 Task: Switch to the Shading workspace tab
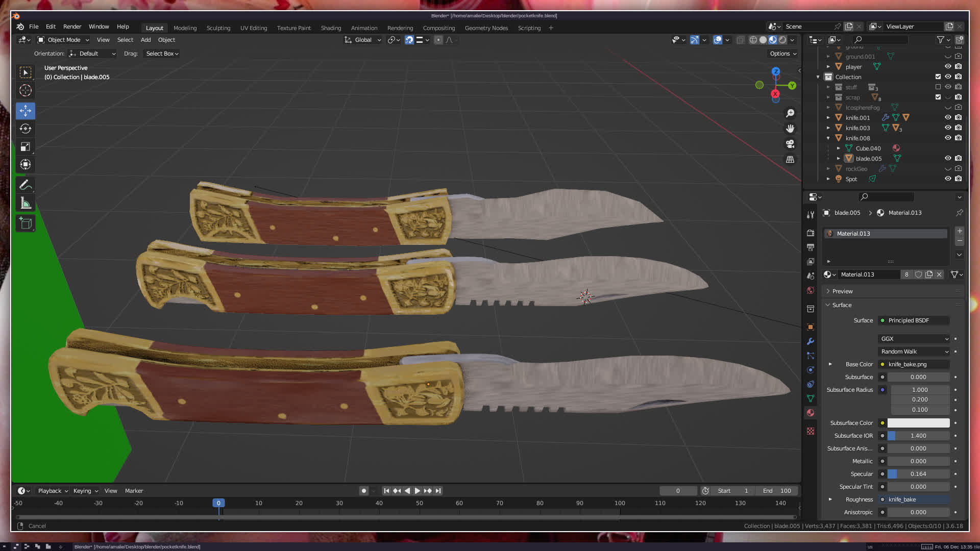[331, 28]
